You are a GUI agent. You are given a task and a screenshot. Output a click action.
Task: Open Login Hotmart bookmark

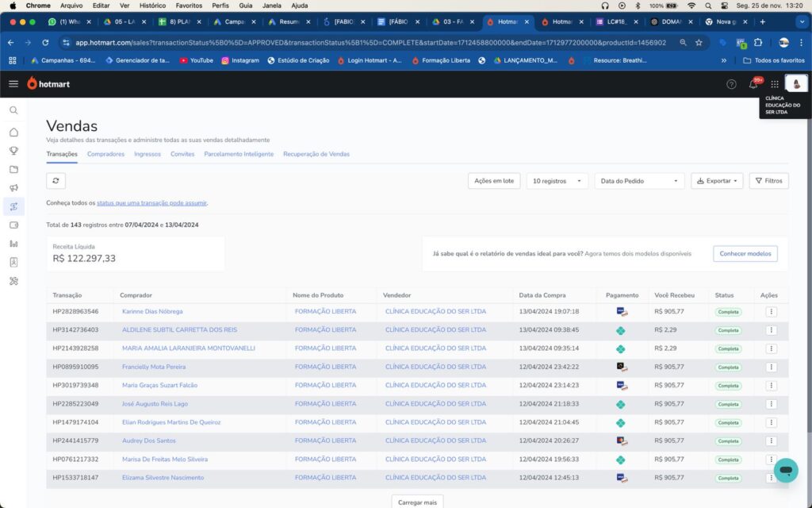click(x=370, y=60)
